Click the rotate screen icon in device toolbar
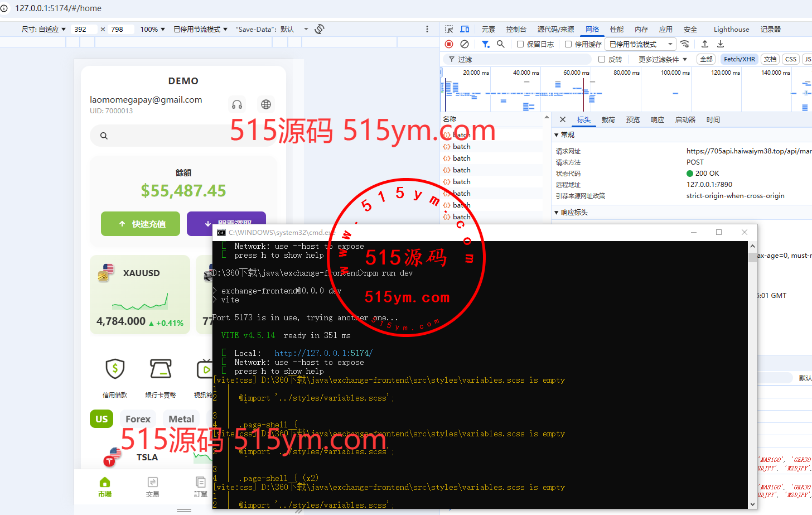 tap(320, 29)
